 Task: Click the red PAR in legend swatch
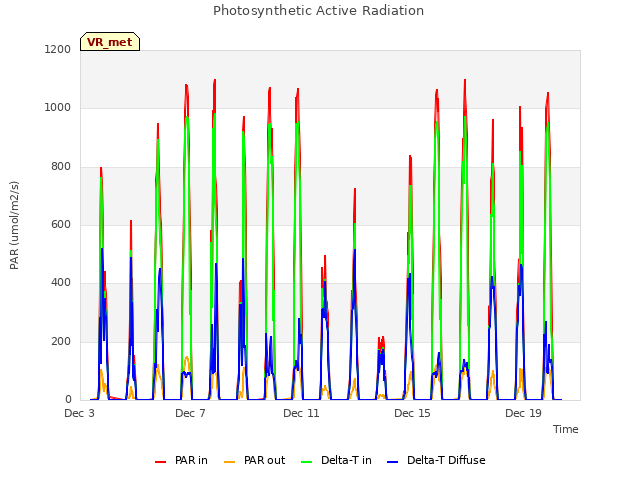(x=160, y=462)
